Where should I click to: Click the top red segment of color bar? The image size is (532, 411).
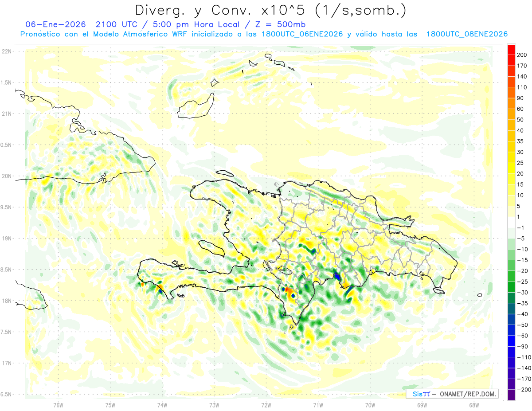(x=511, y=49)
